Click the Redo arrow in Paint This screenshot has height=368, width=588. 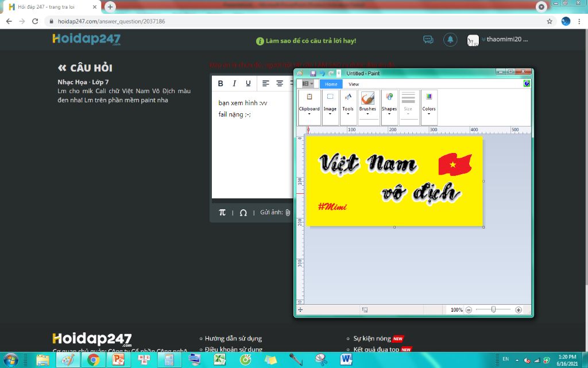[x=331, y=73]
